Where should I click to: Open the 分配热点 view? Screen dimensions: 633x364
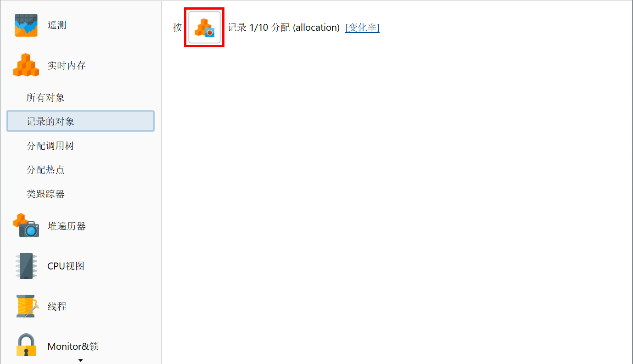(x=45, y=170)
